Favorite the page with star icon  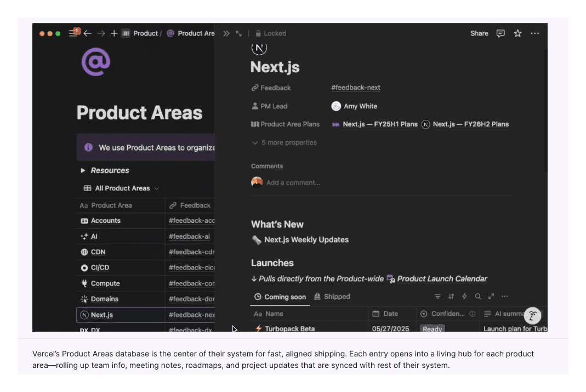[517, 33]
